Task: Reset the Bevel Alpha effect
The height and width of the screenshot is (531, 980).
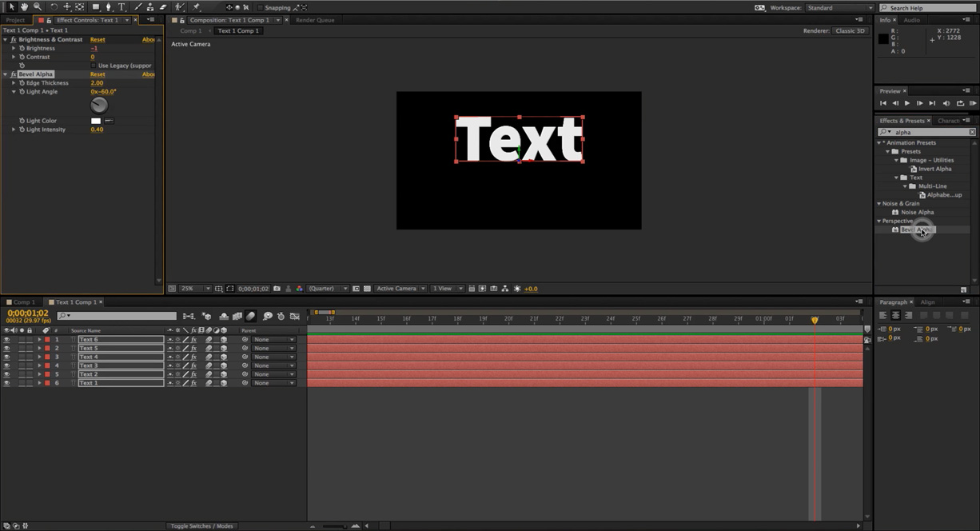Action: tap(97, 74)
